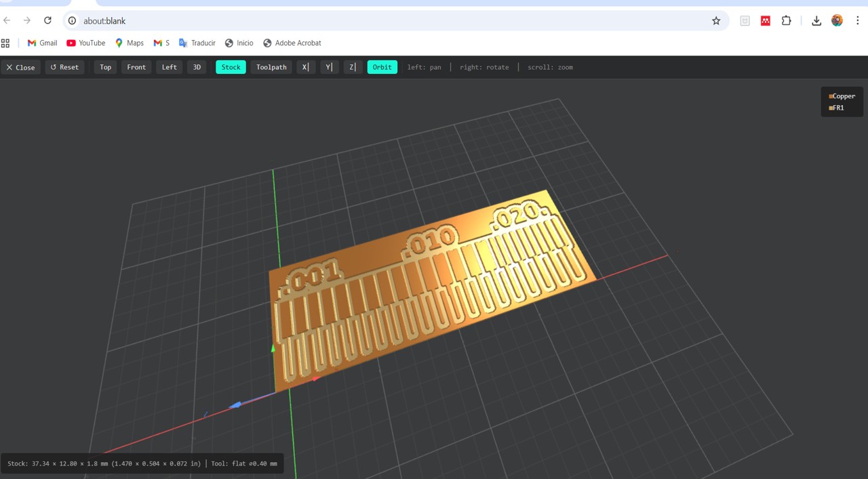Screen dimensions: 868x479
Task: Click the left: pan hint
Action: 424,67
